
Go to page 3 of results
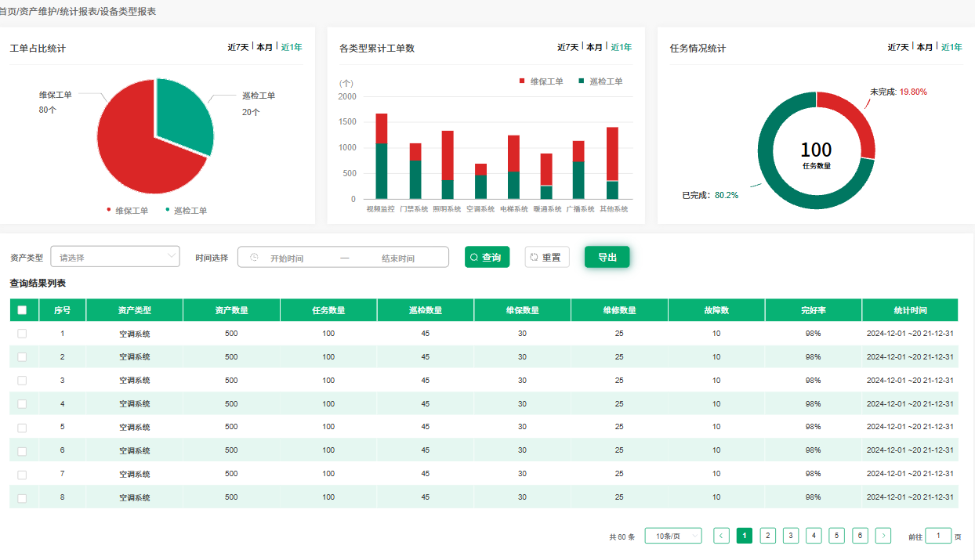click(x=791, y=536)
